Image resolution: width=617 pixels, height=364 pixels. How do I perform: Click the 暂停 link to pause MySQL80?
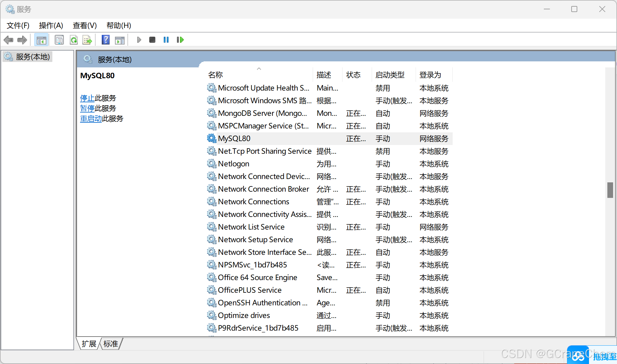coord(87,108)
